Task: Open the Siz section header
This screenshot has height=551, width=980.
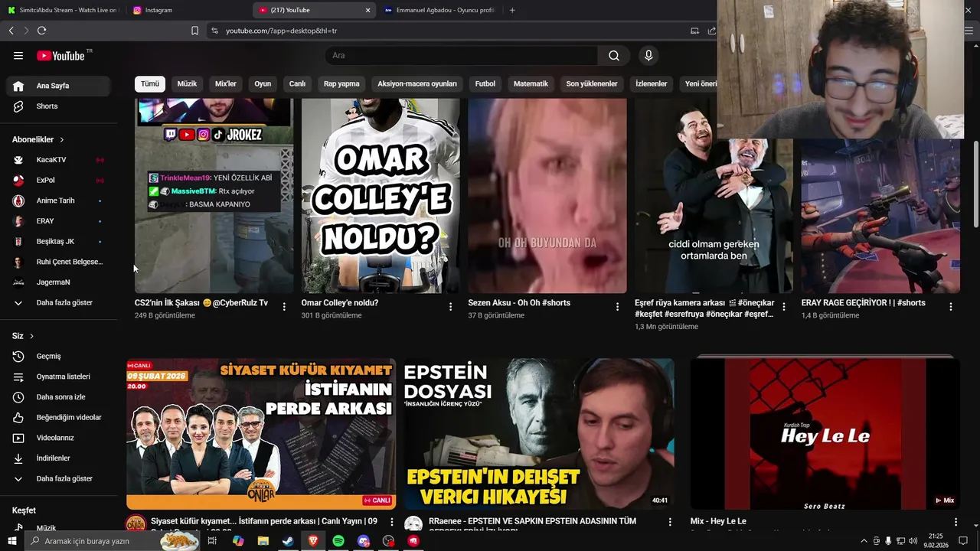Action: (x=23, y=336)
